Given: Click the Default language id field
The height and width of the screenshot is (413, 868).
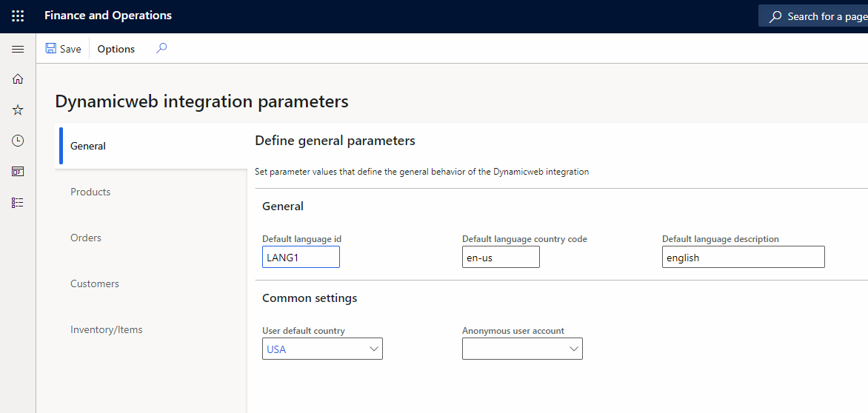Looking at the screenshot, I should (301, 258).
